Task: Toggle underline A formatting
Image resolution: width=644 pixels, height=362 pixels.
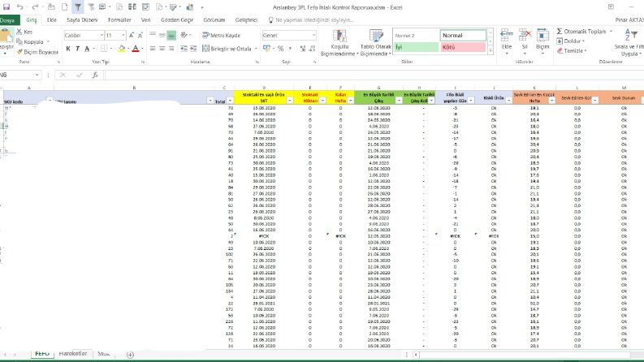Action: click(87, 49)
